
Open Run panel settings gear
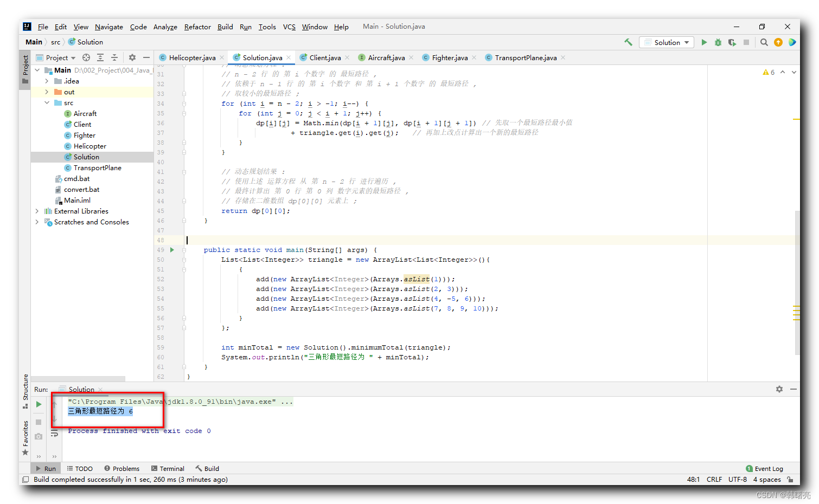point(779,389)
